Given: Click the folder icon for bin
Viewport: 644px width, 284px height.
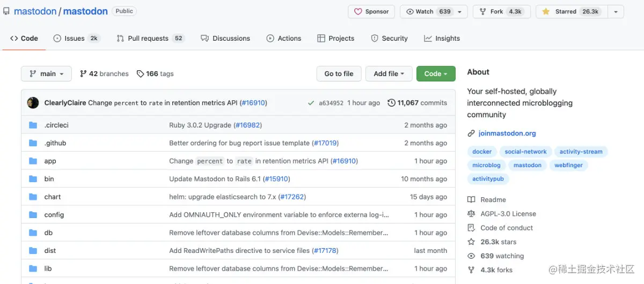Looking at the screenshot, I should coord(33,179).
